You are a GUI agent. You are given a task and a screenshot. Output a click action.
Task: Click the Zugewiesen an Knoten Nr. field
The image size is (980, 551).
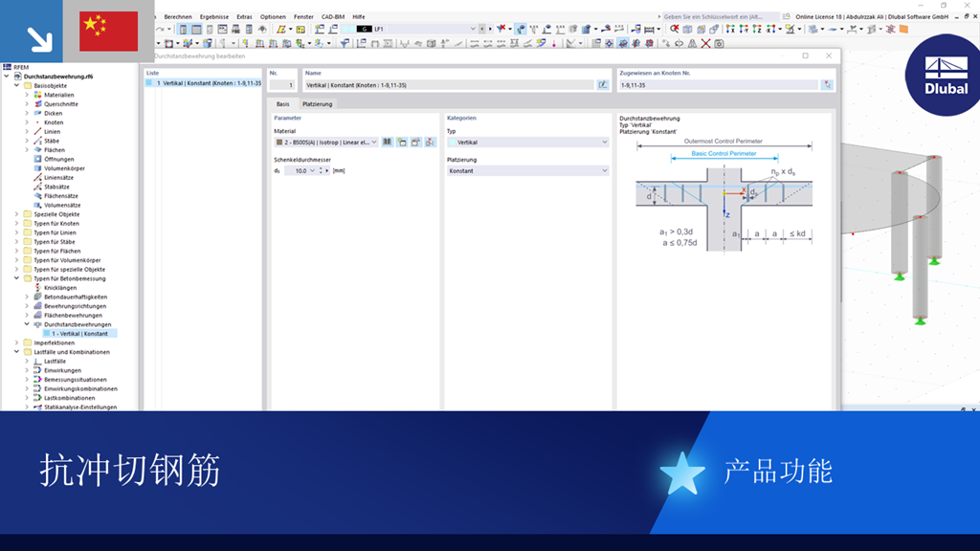point(718,85)
